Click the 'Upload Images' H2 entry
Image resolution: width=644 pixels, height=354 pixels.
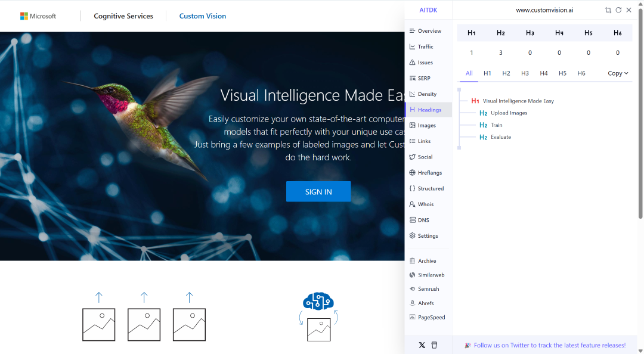[509, 113]
